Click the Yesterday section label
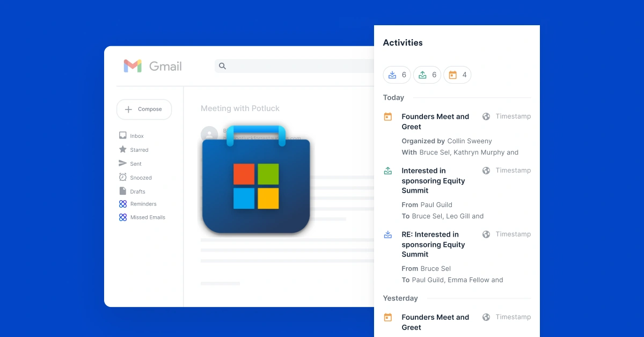The height and width of the screenshot is (337, 644). point(400,298)
